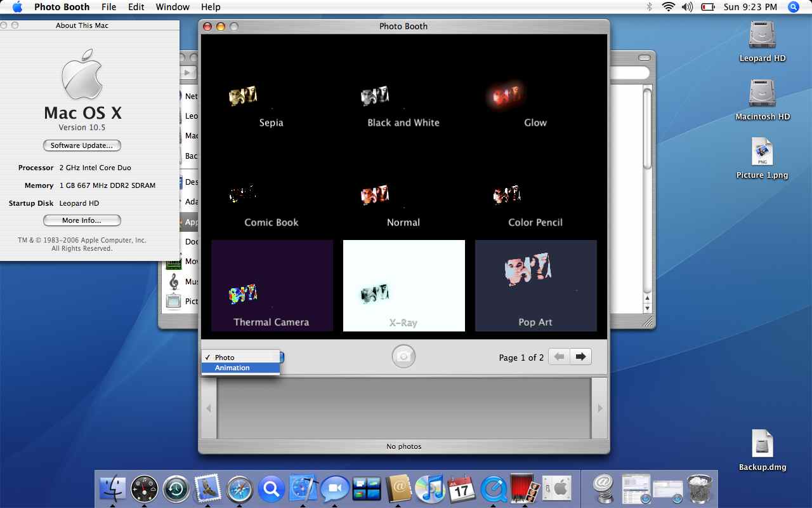Open the File menu

109,7
